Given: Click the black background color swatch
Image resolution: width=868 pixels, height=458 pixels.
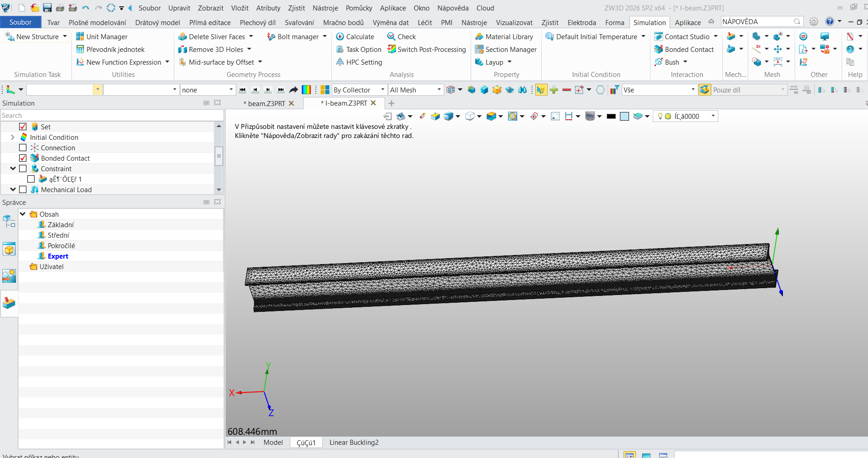Looking at the screenshot, I should tap(611, 116).
